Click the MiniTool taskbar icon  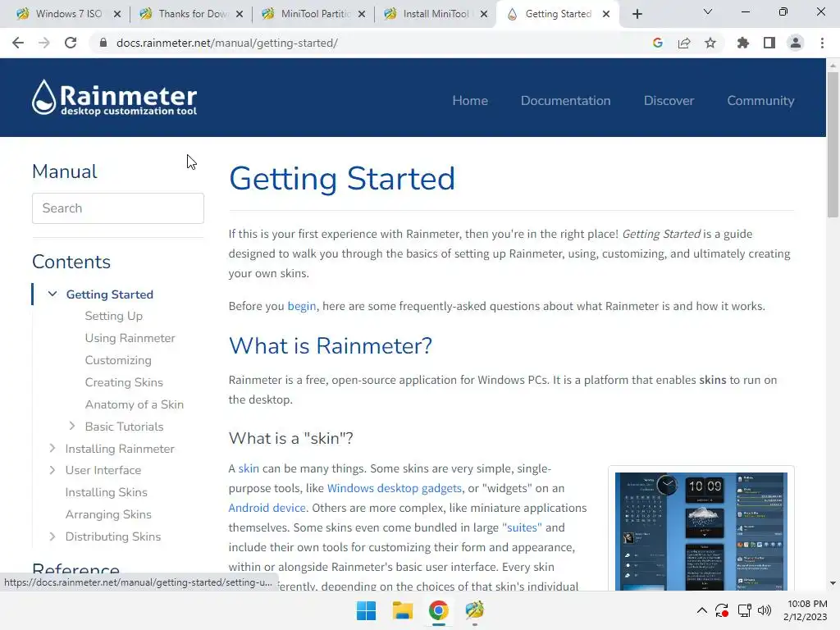pyautogui.click(x=475, y=610)
